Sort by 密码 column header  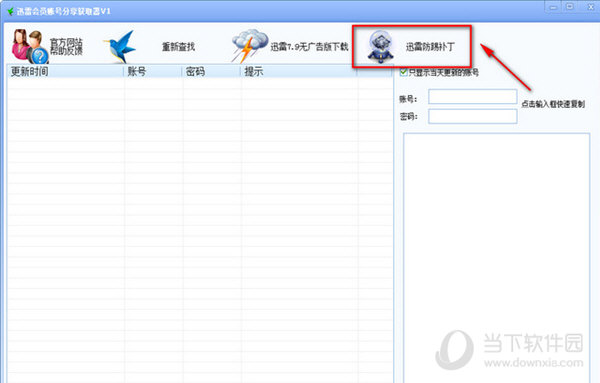(x=211, y=71)
